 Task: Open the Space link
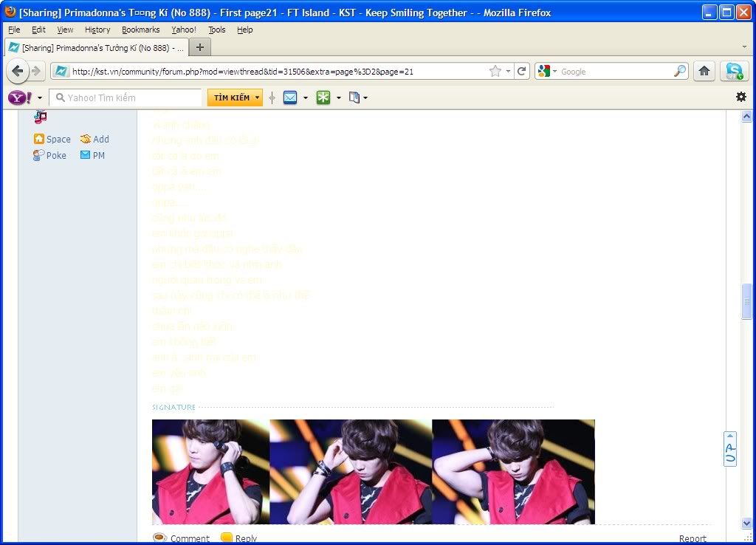pyautogui.click(x=58, y=139)
